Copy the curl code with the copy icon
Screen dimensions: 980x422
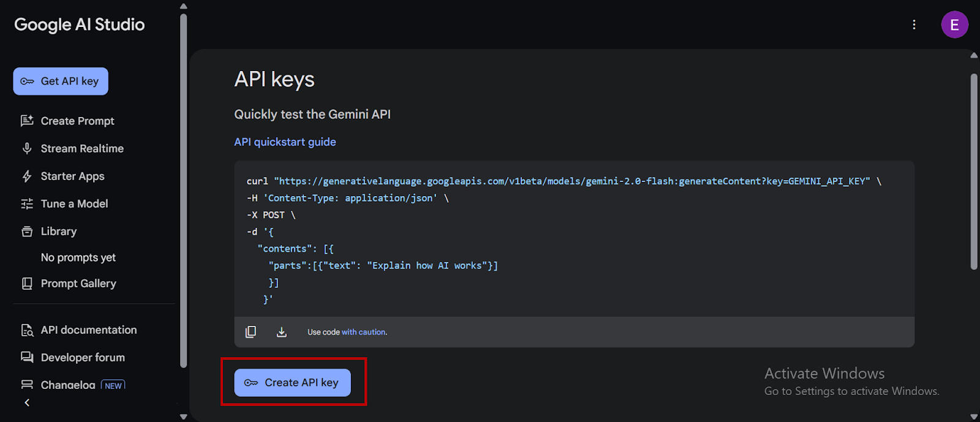coord(251,332)
